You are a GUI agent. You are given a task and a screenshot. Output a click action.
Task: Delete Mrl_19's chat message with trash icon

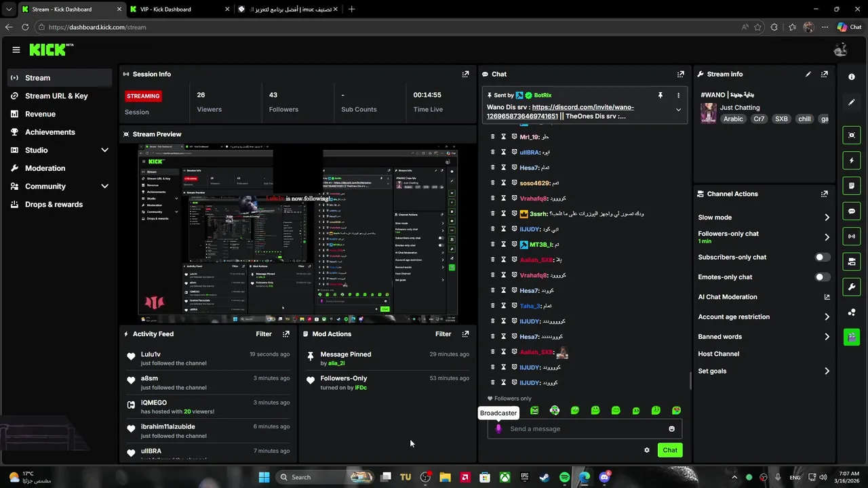(x=493, y=137)
